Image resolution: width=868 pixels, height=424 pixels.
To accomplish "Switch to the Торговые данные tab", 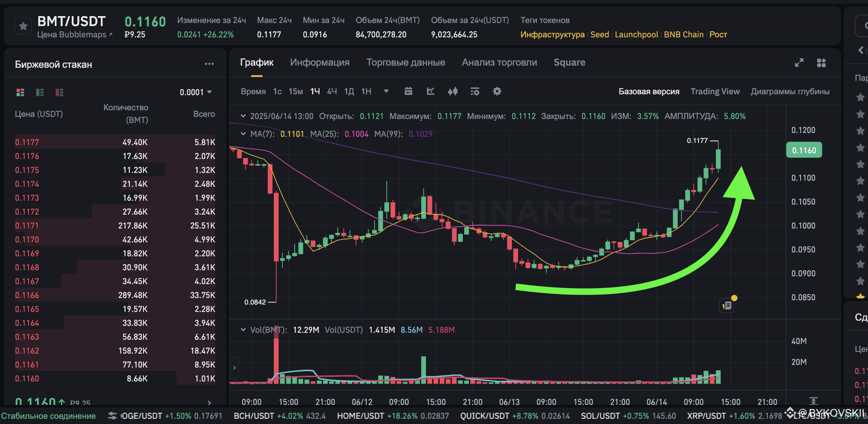I will 406,62.
